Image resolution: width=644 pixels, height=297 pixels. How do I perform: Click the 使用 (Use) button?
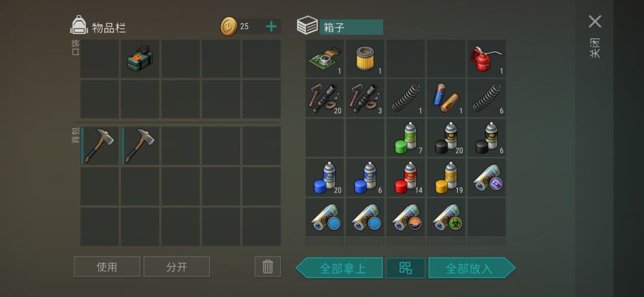107,267
